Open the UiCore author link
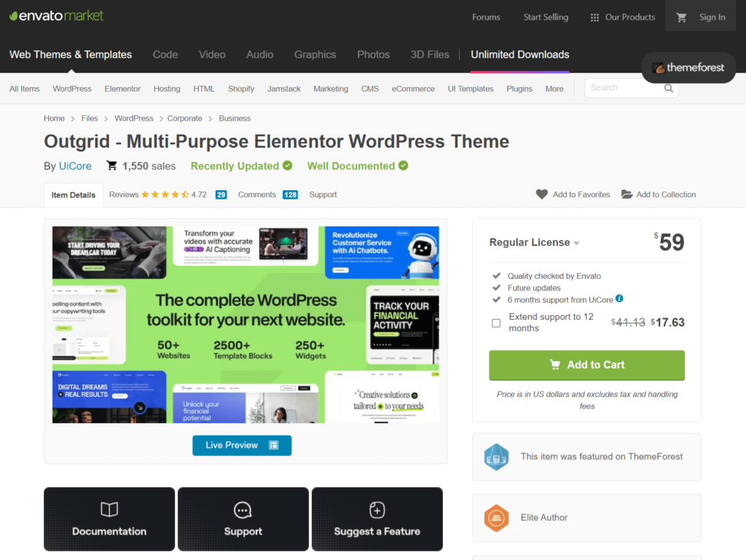Viewport: 746px width, 560px height. (75, 166)
